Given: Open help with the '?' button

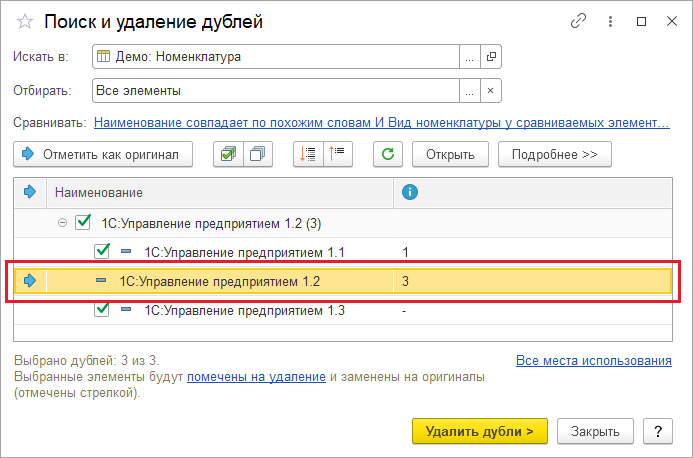Looking at the screenshot, I should 658,431.
